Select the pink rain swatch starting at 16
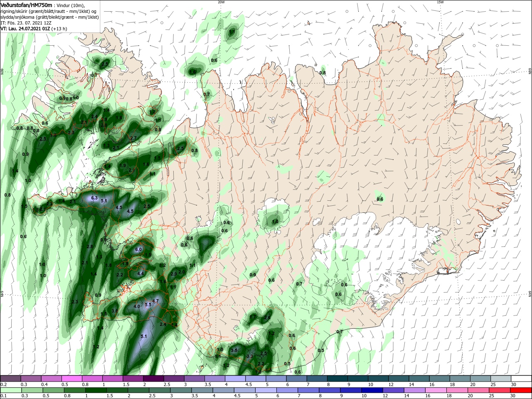 point(436,390)
